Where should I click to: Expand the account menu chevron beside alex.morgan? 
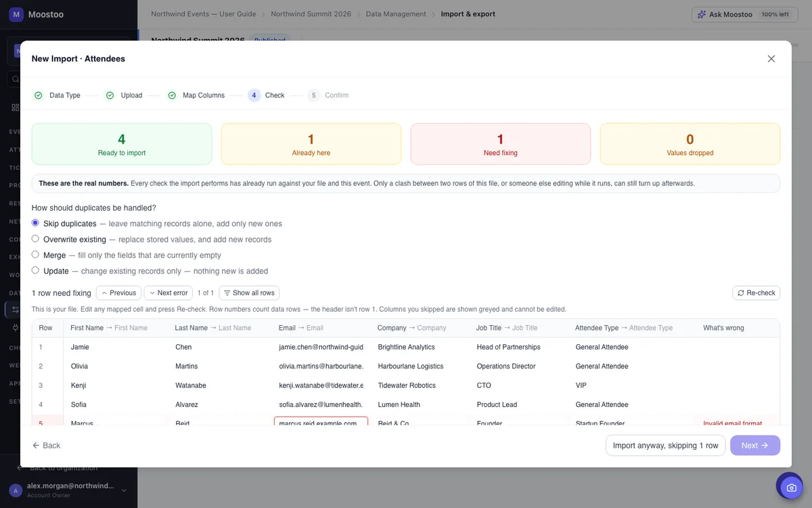click(124, 490)
